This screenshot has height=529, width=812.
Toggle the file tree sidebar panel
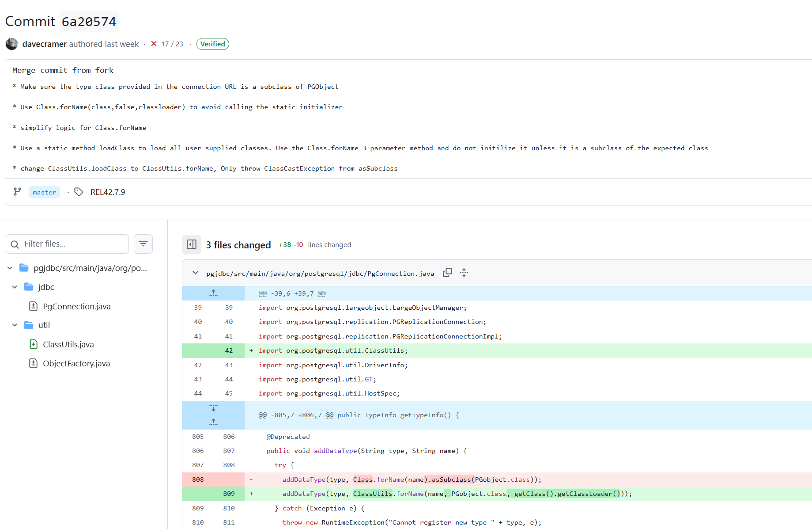[192, 244]
